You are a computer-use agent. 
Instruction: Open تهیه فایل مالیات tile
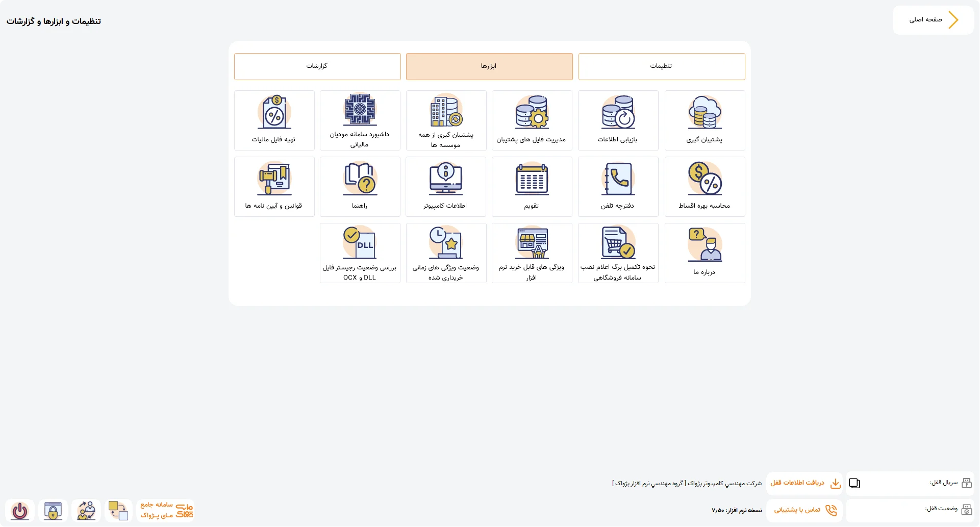(274, 120)
